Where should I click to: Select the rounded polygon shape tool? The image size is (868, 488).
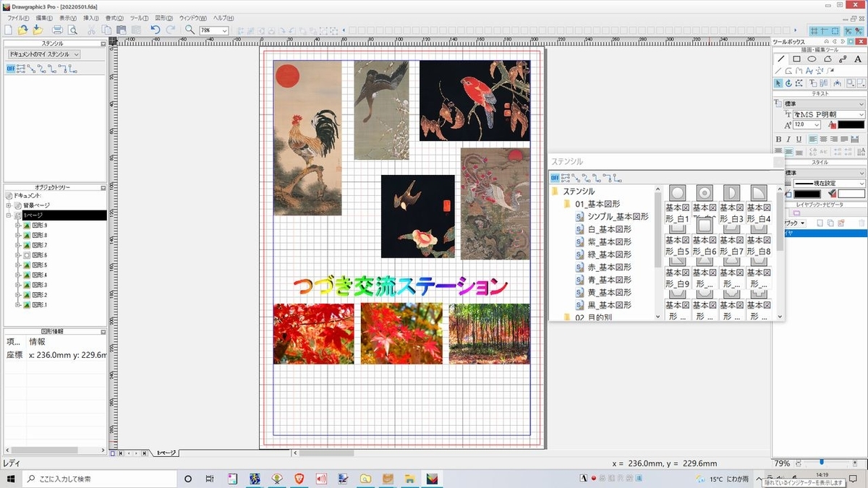click(828, 59)
